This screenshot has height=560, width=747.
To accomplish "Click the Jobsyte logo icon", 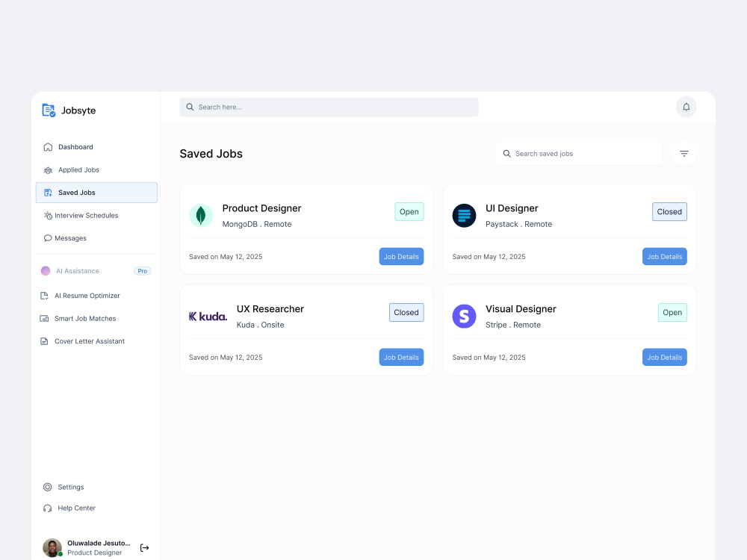I will 49,111.
